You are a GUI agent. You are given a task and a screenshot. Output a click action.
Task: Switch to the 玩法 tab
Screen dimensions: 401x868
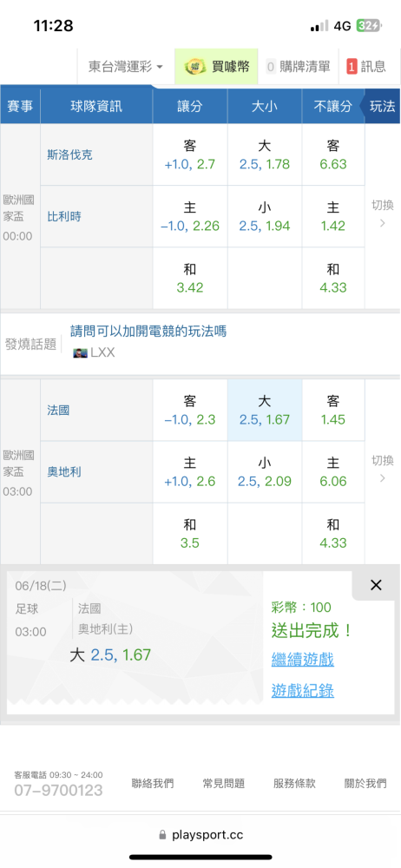tap(382, 106)
